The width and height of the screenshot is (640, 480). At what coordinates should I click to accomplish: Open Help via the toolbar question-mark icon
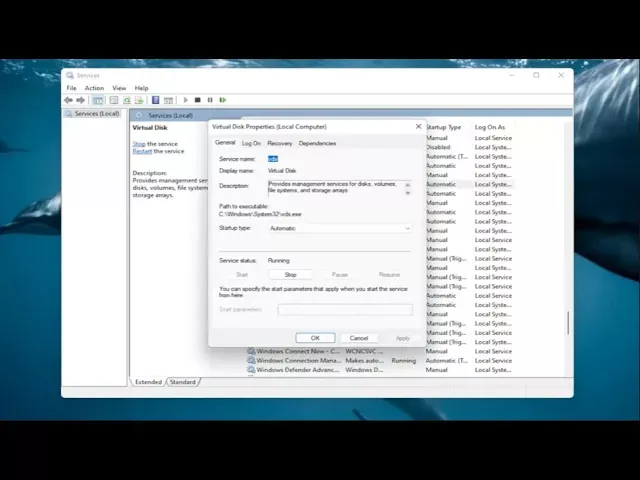click(x=155, y=100)
